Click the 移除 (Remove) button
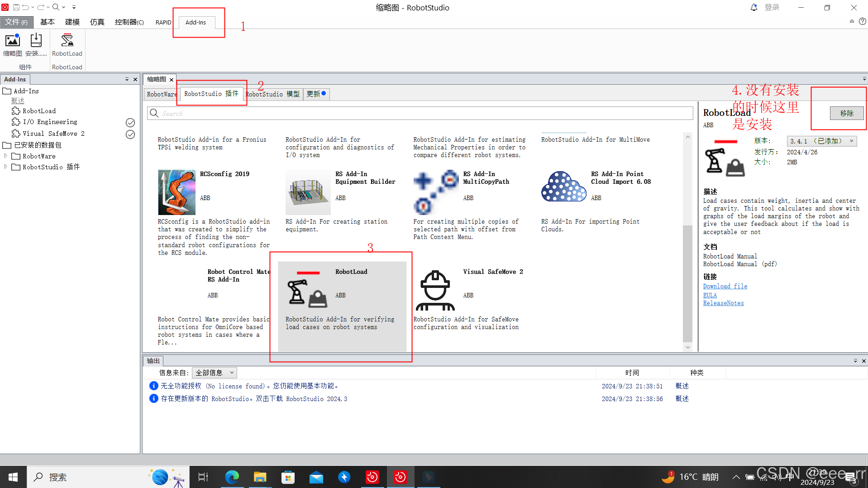Image resolution: width=868 pixels, height=488 pixels. (847, 113)
